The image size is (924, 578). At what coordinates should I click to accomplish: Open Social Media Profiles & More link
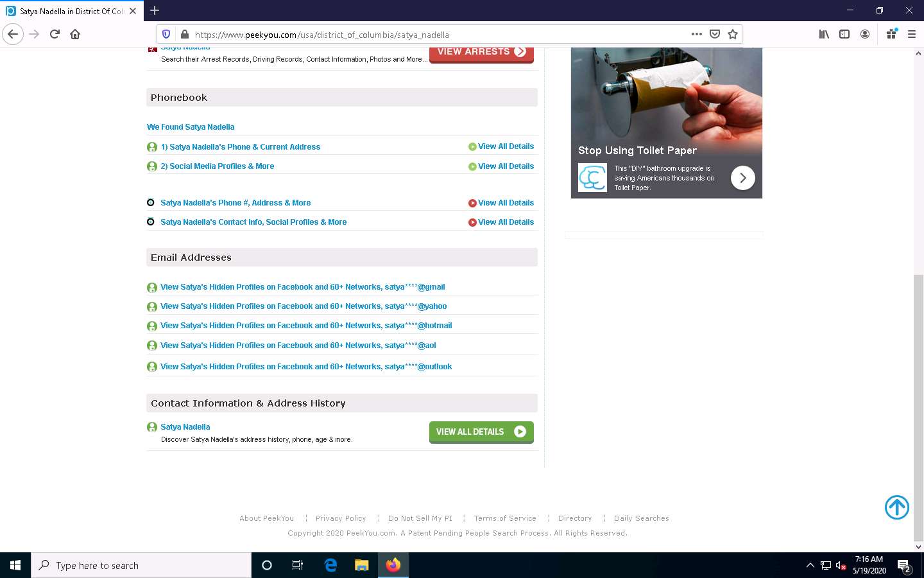pyautogui.click(x=217, y=166)
